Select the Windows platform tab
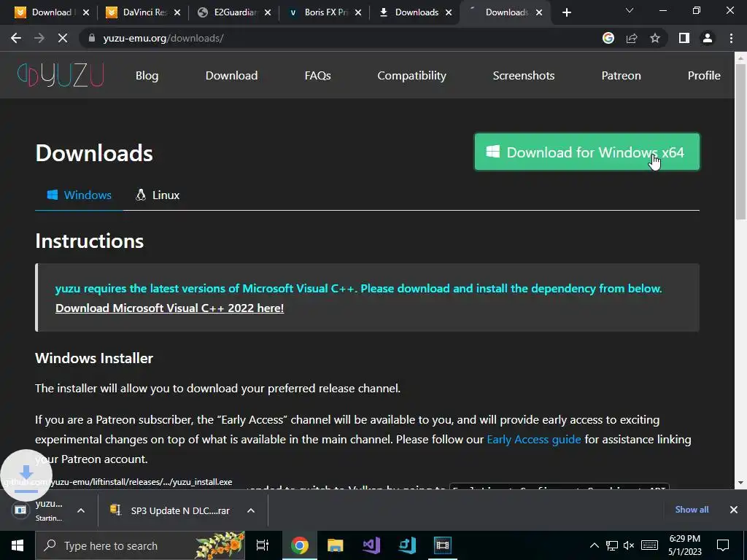 pos(79,195)
